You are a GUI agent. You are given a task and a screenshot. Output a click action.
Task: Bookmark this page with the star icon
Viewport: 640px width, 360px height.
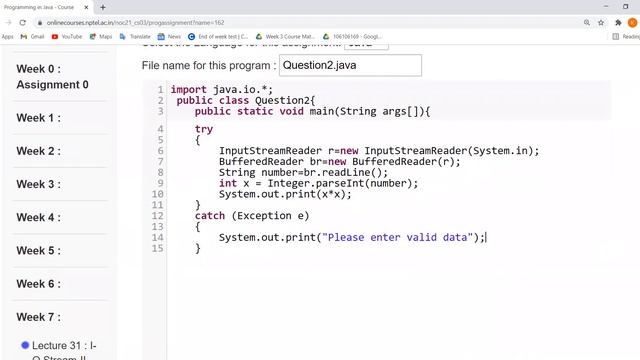point(601,23)
